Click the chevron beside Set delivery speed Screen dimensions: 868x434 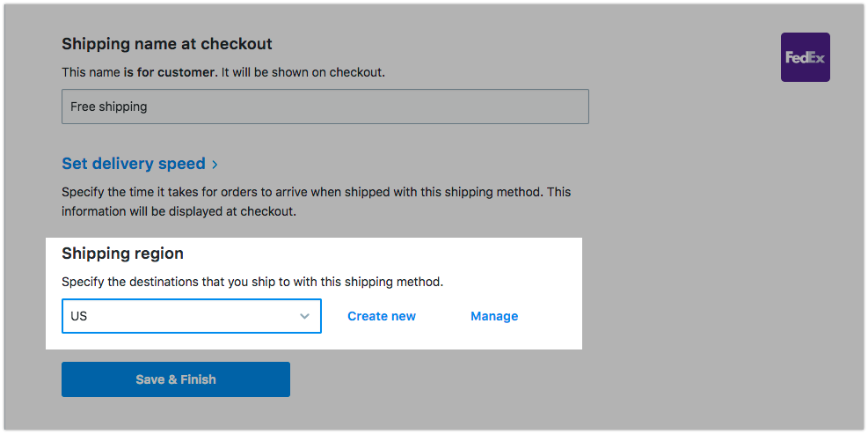tap(215, 164)
